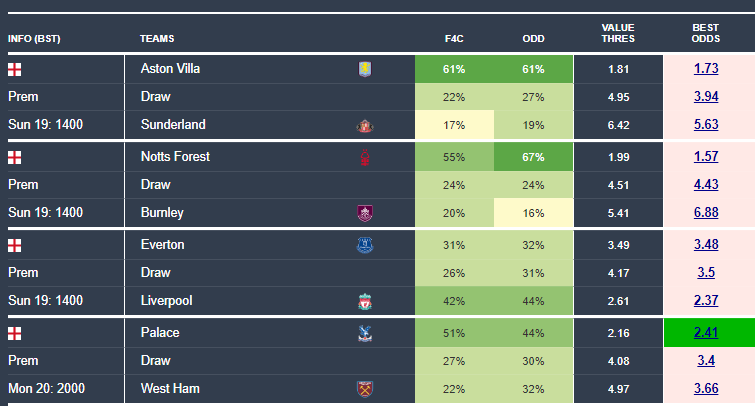The height and width of the screenshot is (406, 755).
Task: Click the BEST ODDS column header
Action: 706,33
